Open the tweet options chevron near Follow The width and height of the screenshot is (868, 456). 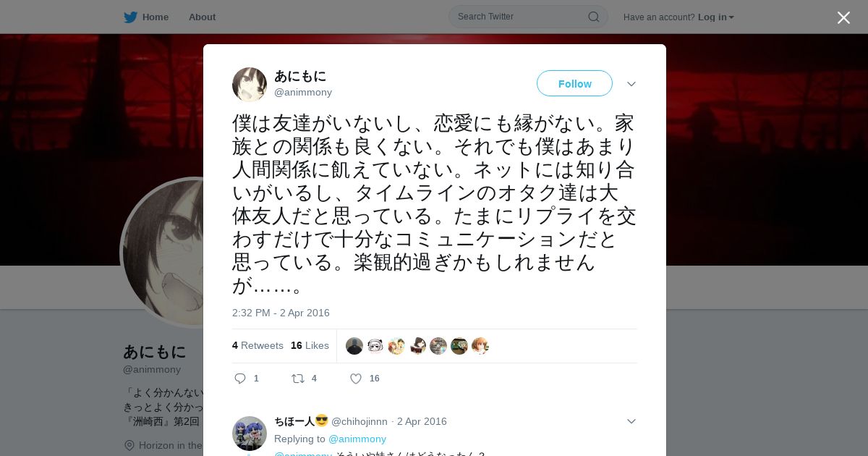point(631,84)
